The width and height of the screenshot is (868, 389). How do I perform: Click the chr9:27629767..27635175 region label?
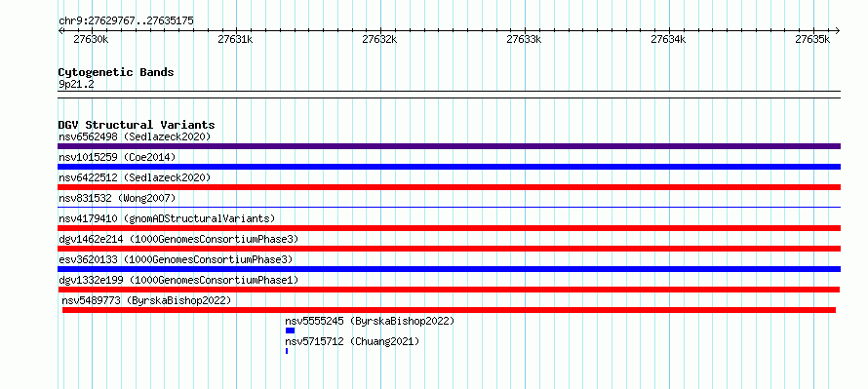(x=126, y=21)
